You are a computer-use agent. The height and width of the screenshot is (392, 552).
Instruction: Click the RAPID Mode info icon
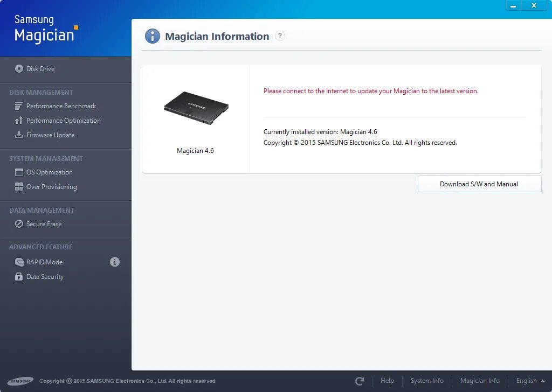click(114, 262)
